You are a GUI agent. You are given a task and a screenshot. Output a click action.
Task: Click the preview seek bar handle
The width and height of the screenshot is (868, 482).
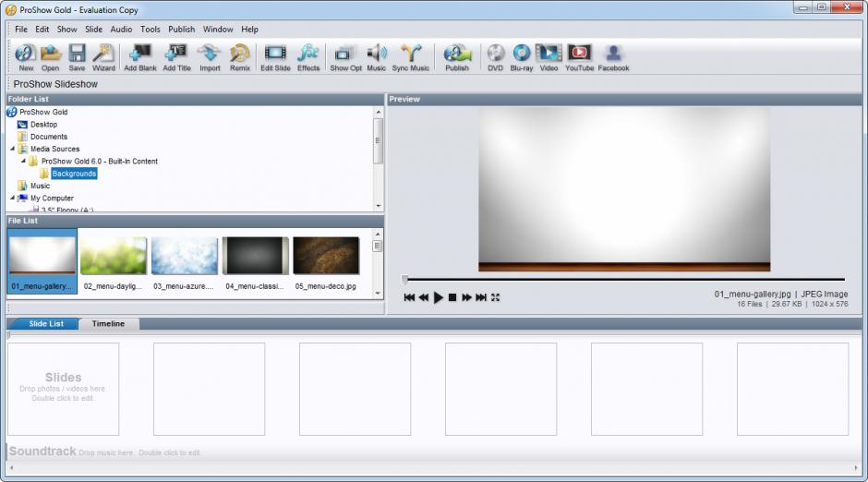[404, 280]
